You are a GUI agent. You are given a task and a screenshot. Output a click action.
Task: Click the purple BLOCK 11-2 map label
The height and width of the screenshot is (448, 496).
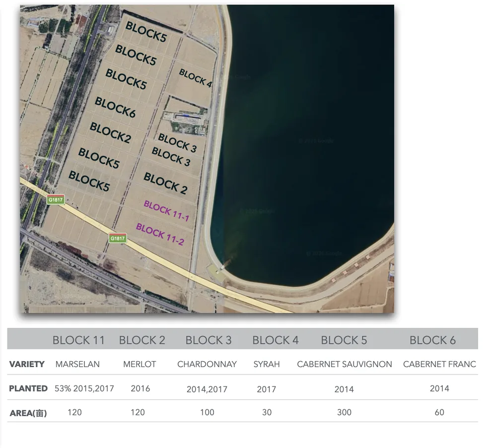[x=160, y=234]
